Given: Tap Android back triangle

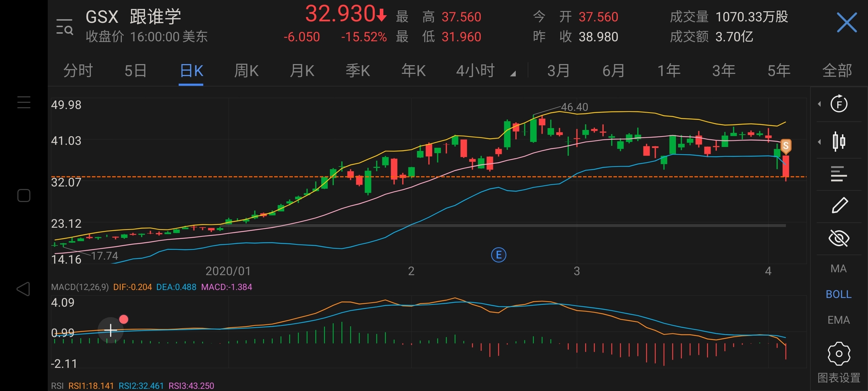Looking at the screenshot, I should [24, 289].
